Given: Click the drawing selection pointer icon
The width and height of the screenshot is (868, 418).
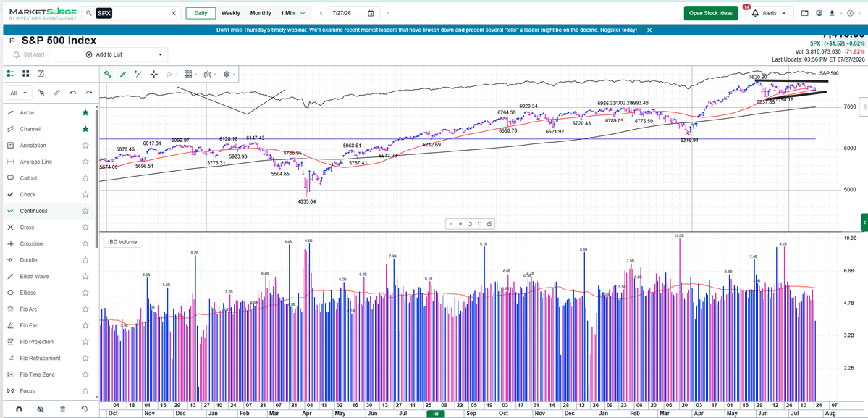Looking at the screenshot, I should click(x=41, y=93).
